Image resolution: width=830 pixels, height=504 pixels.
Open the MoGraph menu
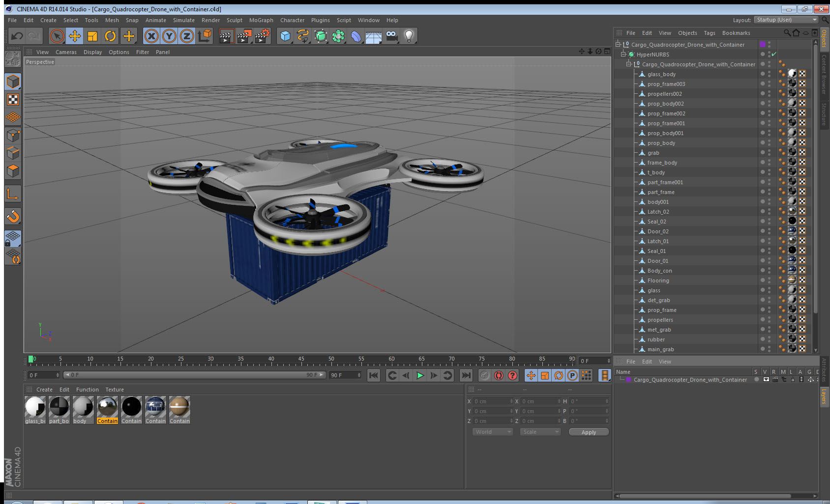point(261,20)
